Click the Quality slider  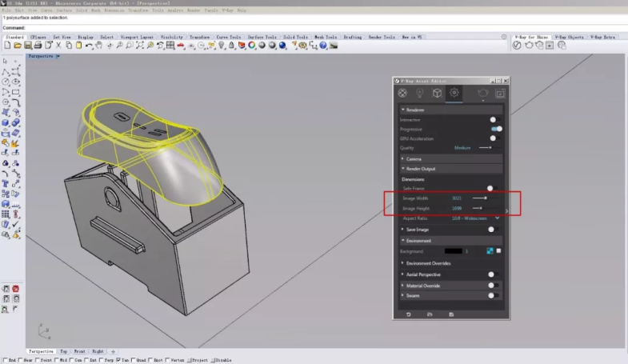(x=485, y=148)
